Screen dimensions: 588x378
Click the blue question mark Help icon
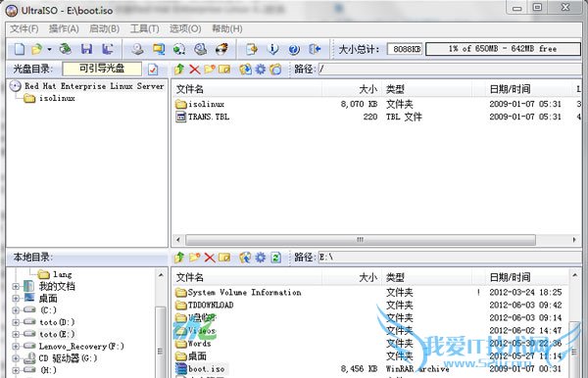tap(294, 49)
